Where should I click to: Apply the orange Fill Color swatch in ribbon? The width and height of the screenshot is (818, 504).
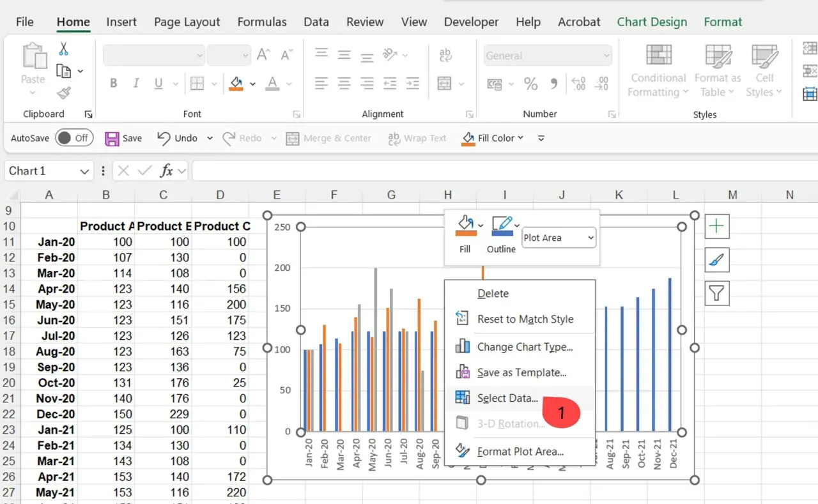click(x=236, y=84)
